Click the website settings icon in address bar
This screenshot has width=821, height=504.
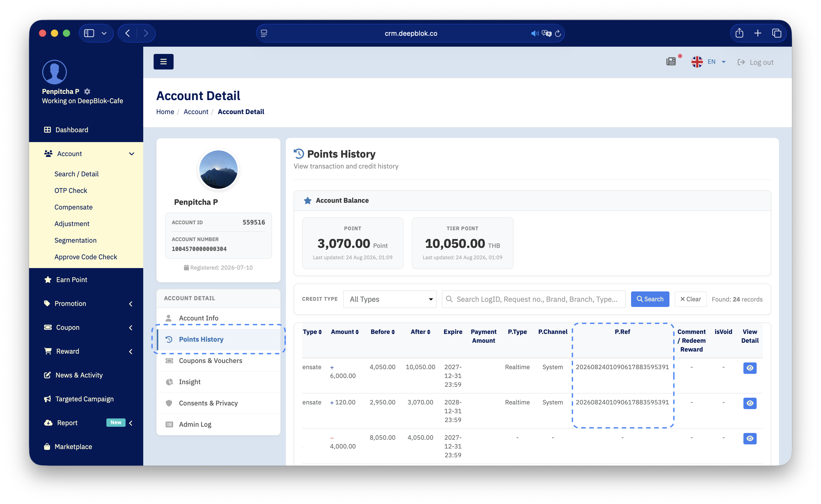pyautogui.click(x=264, y=33)
